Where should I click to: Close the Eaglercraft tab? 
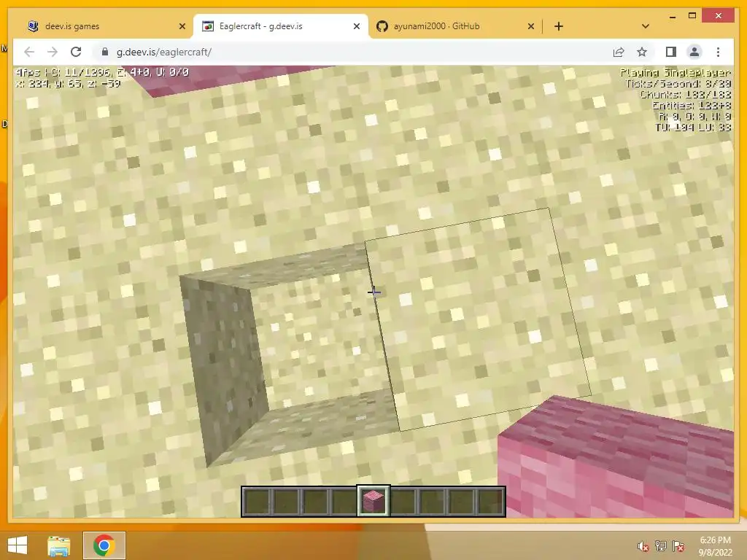pyautogui.click(x=356, y=27)
